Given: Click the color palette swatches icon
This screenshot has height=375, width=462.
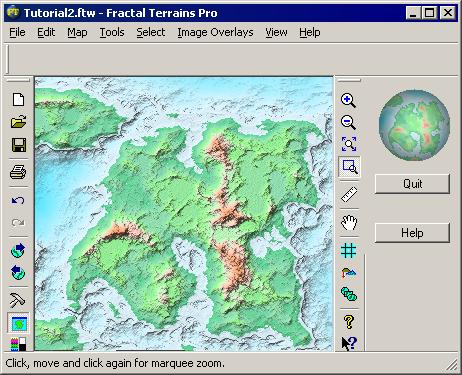Looking at the screenshot, I should 18,344.
